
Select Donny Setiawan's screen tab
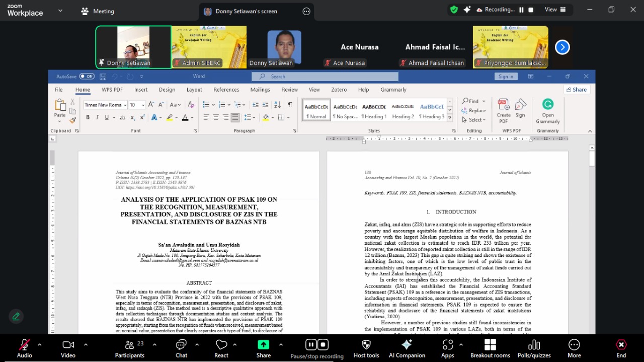click(246, 11)
